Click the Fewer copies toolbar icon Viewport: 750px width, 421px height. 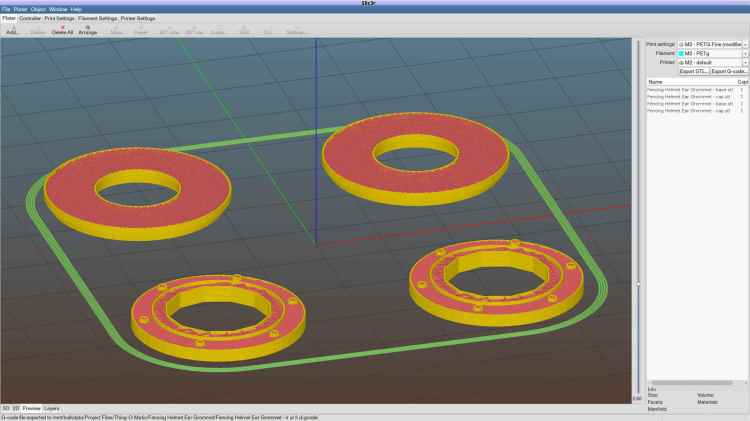[141, 30]
